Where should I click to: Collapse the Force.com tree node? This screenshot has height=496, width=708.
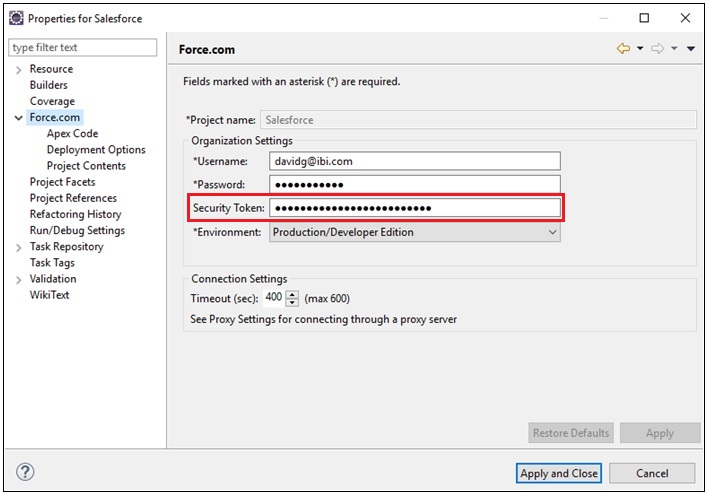(19, 118)
